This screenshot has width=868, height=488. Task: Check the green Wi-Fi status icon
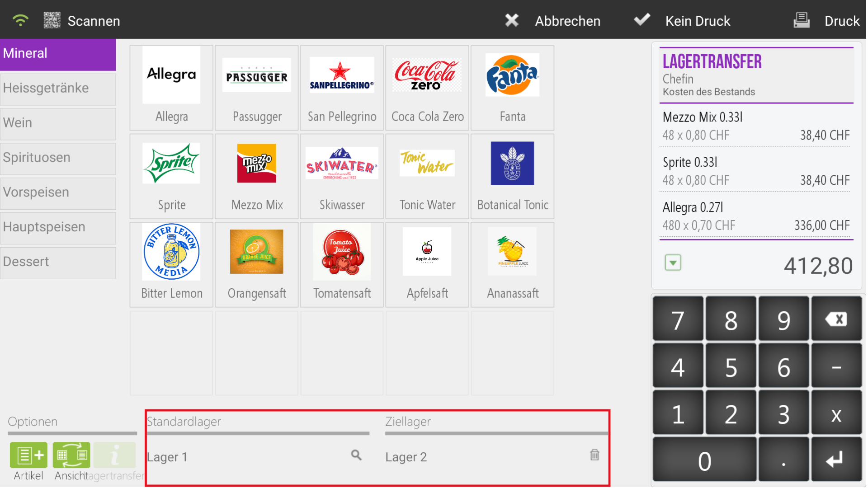tap(20, 20)
